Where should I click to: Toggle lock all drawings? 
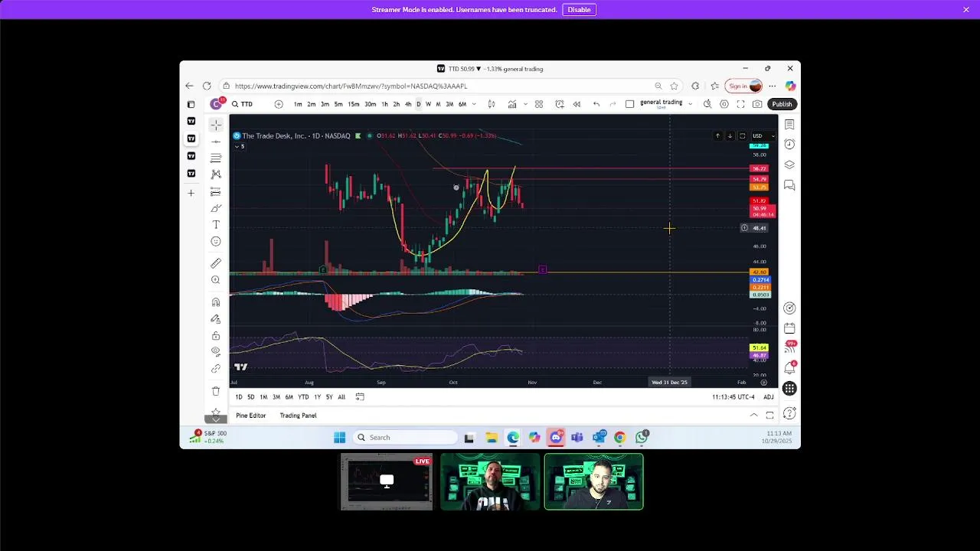[216, 336]
